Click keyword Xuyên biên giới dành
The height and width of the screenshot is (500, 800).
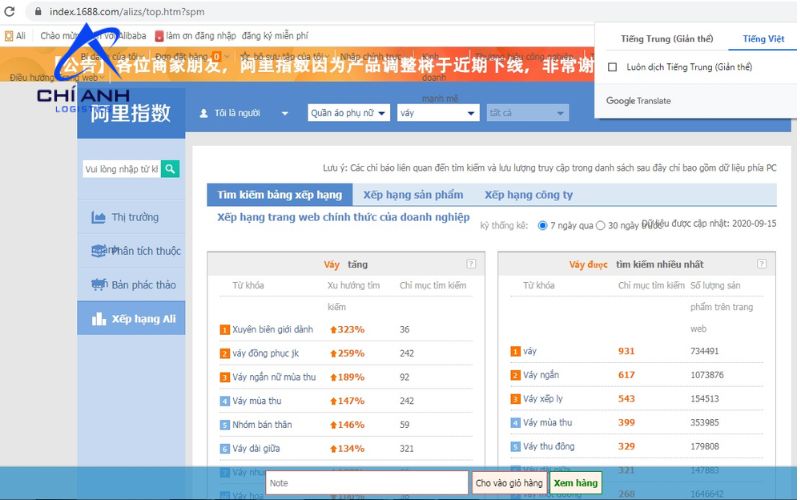272,330
